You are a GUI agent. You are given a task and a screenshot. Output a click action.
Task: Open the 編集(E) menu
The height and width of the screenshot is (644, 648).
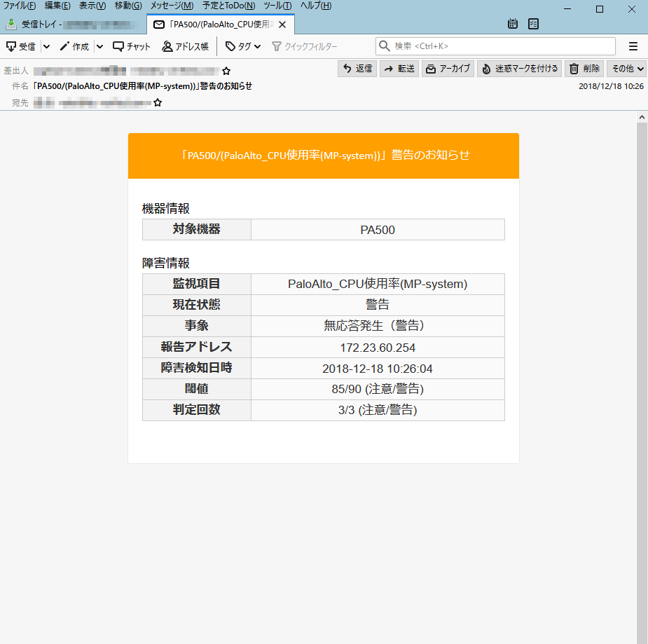coord(57,6)
